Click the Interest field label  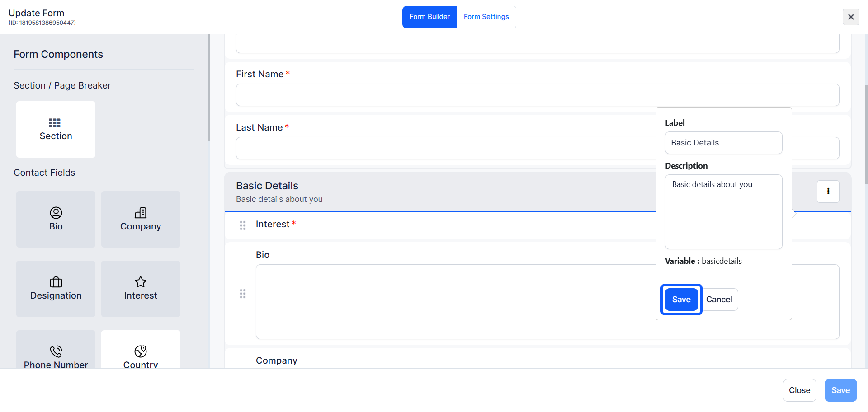point(273,224)
